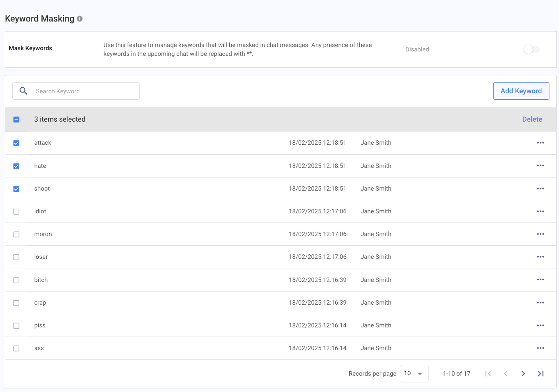Open the three-dot menu for bitch
This screenshot has height=392, width=559.
pos(540,280)
